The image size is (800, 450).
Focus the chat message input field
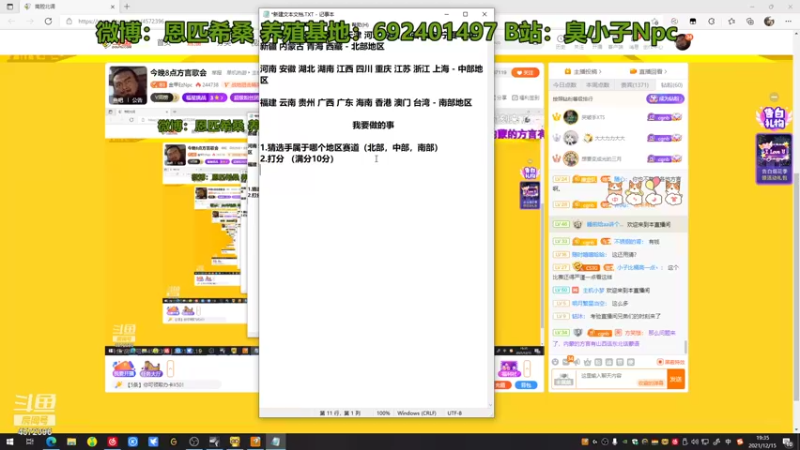[621, 379]
